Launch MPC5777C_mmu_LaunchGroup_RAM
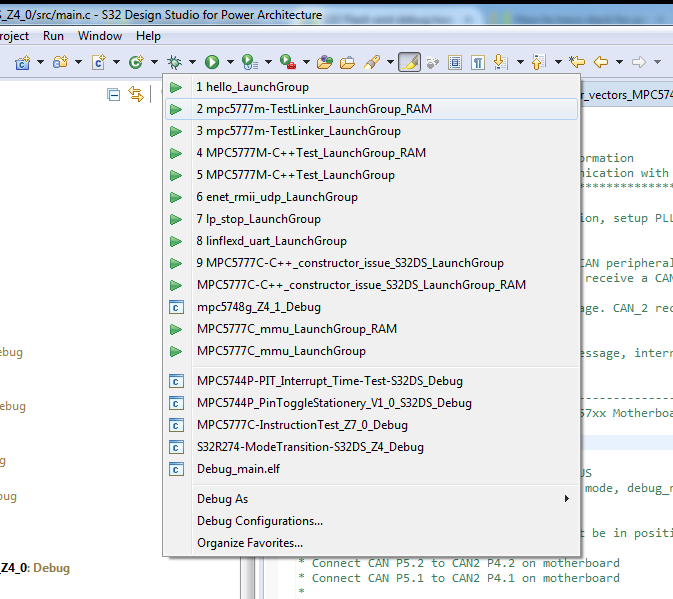 point(371,329)
